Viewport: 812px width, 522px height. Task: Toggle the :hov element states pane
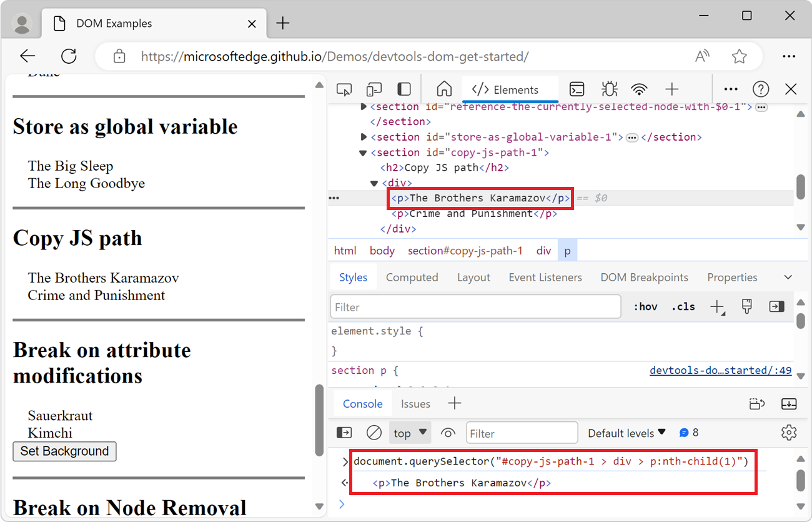click(x=644, y=306)
